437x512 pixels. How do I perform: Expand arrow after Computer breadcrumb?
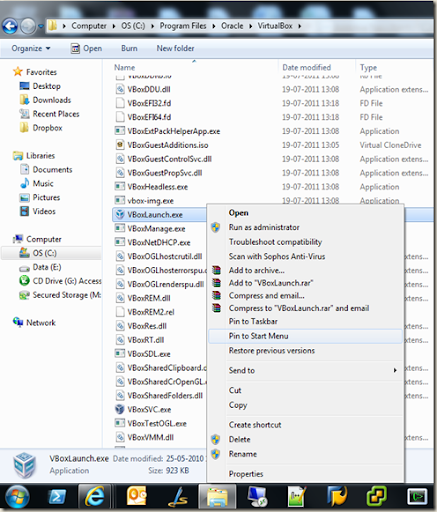(114, 26)
